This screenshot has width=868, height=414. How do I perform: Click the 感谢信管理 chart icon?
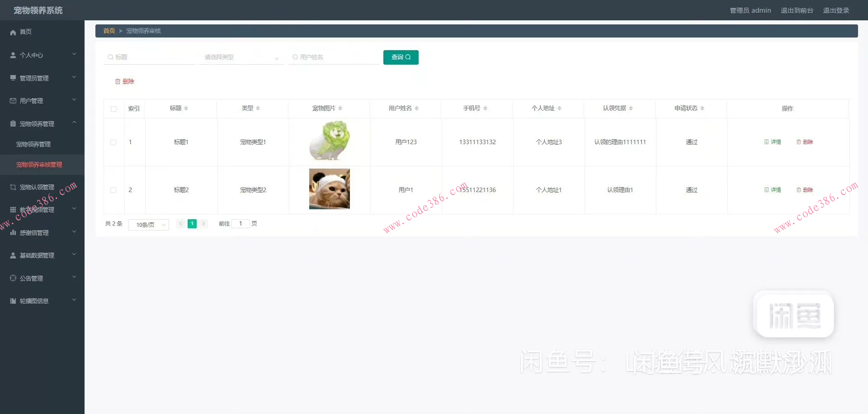pyautogui.click(x=13, y=232)
